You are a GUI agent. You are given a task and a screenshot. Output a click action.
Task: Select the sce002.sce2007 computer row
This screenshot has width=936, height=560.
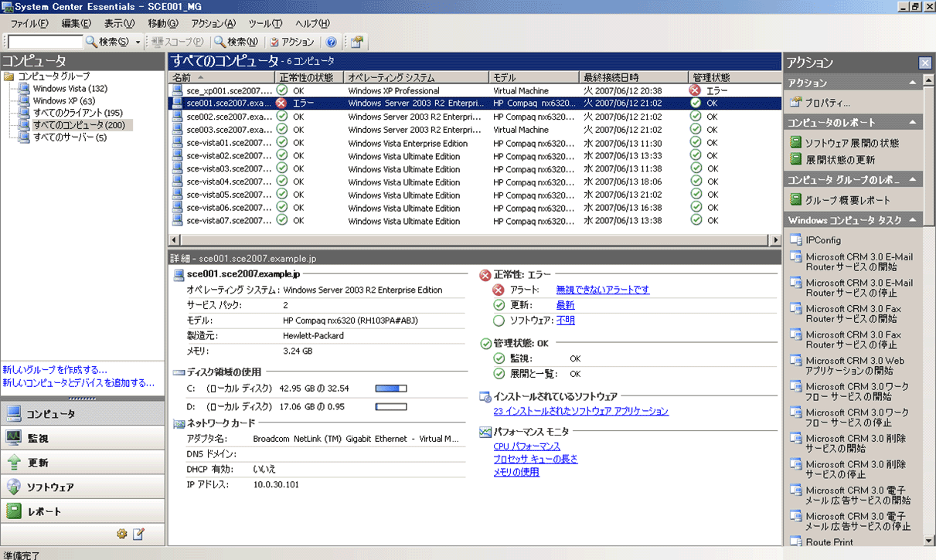click(x=475, y=117)
